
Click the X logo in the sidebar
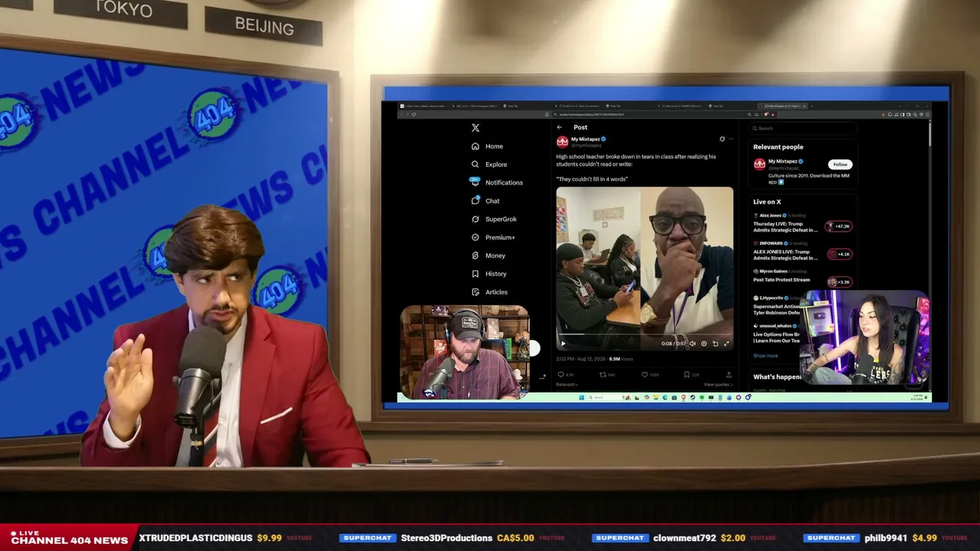point(475,128)
